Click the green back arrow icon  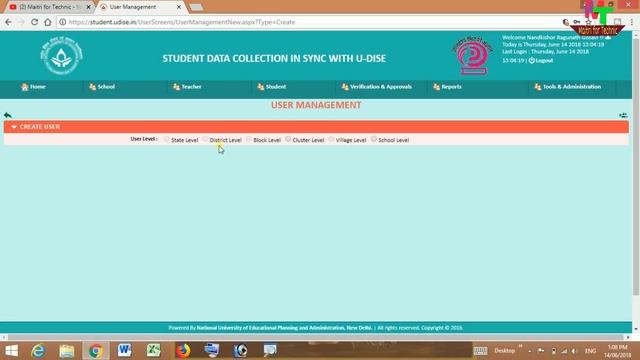point(8,115)
